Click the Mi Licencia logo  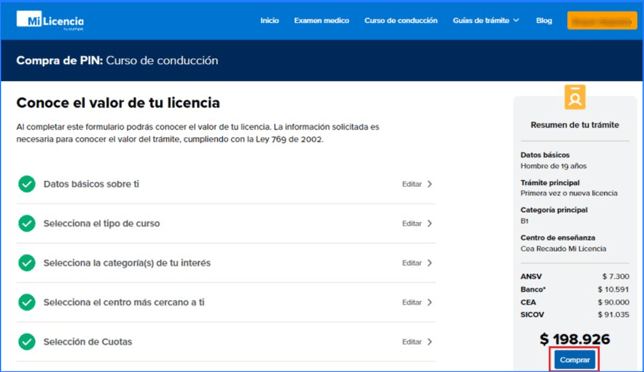(x=50, y=21)
